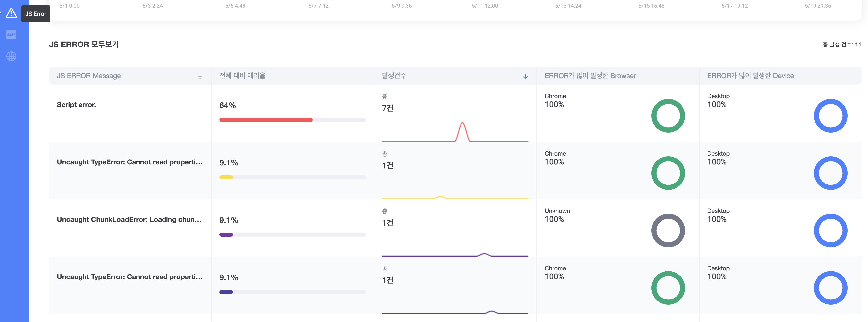Click the JS ERROR 모두보기 heading
Viewport: 868px width, 322px height.
84,45
